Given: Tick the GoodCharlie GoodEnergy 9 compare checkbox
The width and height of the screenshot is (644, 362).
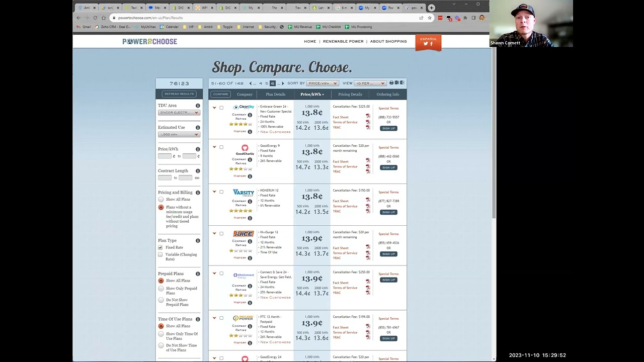Looking at the screenshot, I should coord(221,147).
